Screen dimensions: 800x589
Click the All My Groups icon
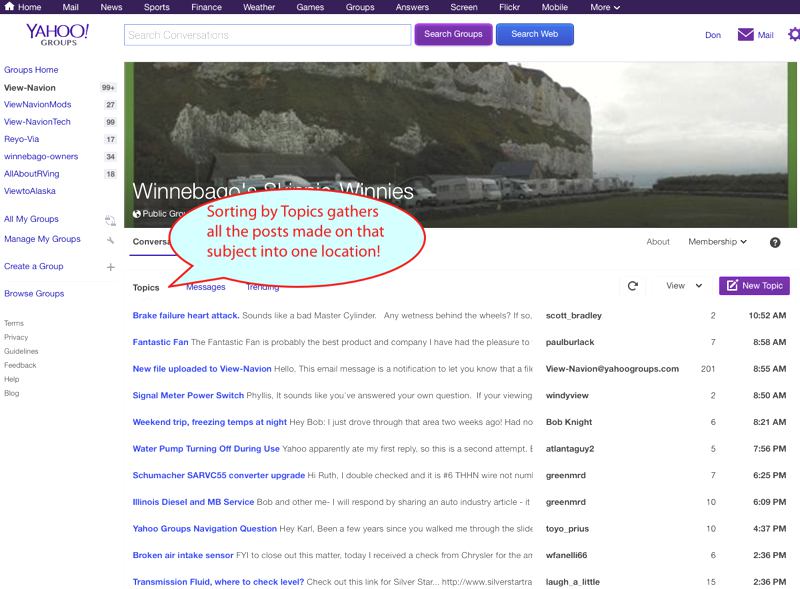(x=110, y=219)
